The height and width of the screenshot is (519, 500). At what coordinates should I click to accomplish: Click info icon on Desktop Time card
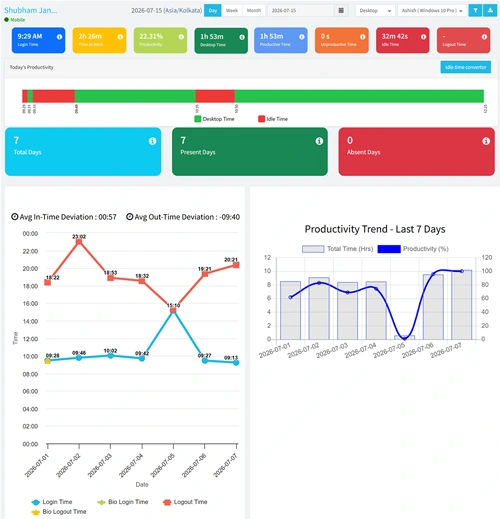(242, 37)
